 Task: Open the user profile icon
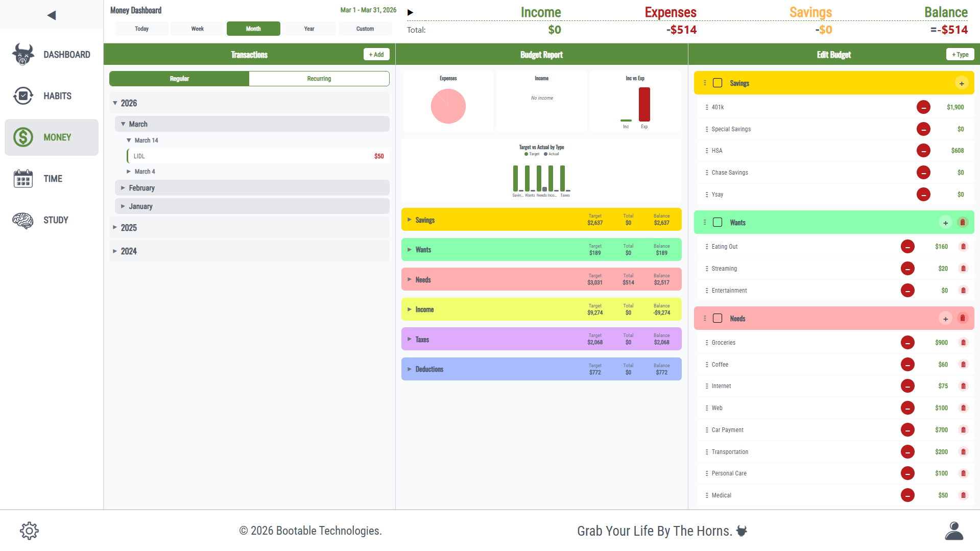tap(953, 531)
